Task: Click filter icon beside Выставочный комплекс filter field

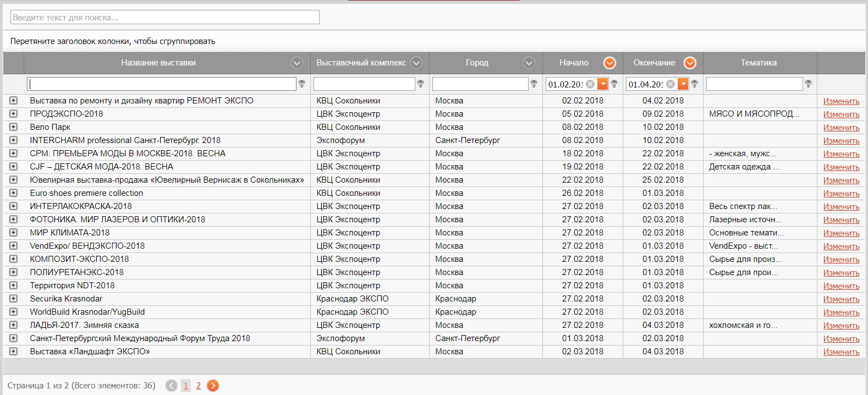Action: [420, 84]
